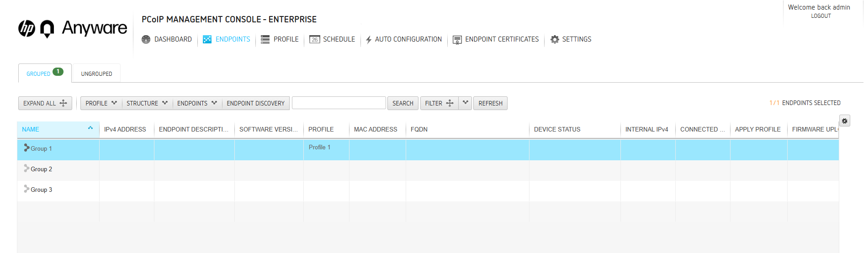Go to the Profile menu item
Screen dimensions: 868x253
coord(286,39)
